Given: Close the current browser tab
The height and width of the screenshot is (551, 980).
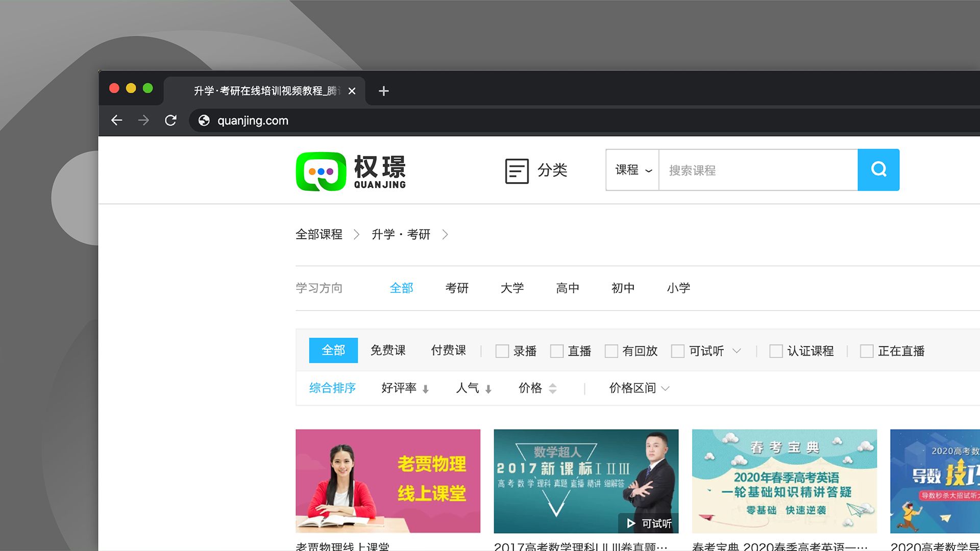Looking at the screenshot, I should coord(352,91).
